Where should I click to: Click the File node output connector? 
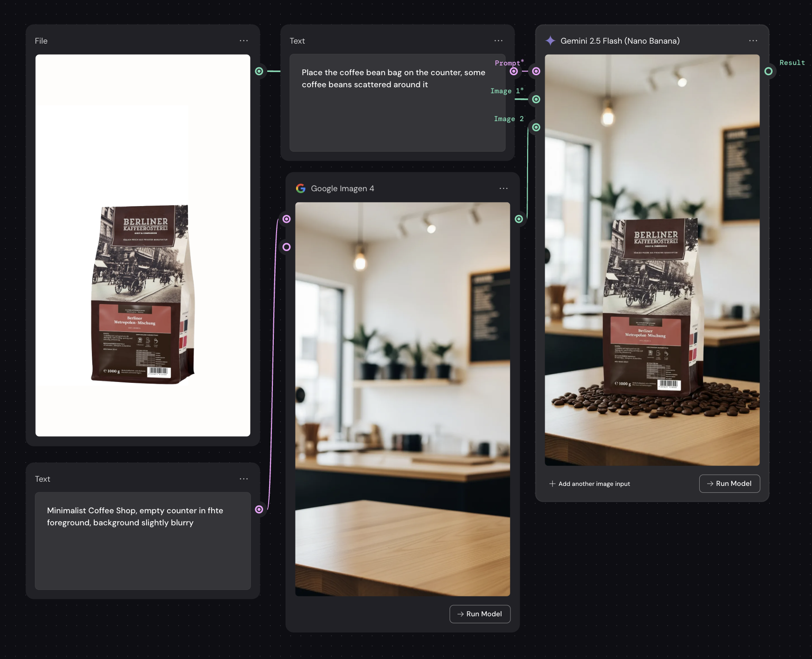(259, 71)
